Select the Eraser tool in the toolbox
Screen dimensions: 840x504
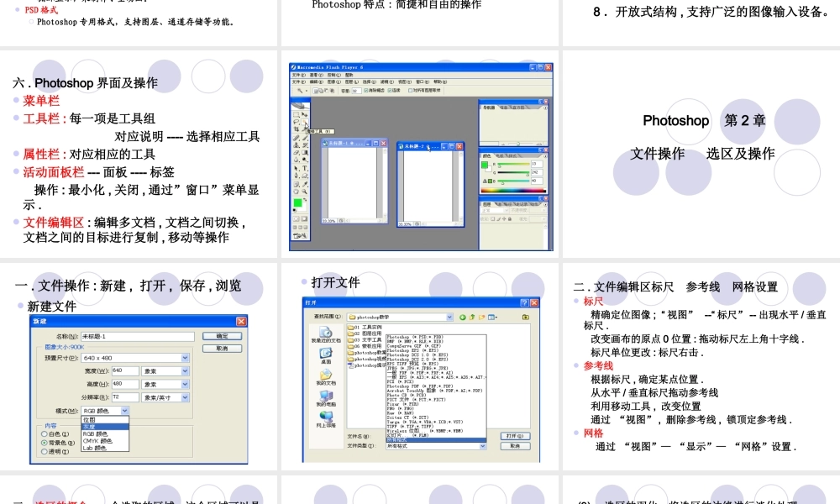(296, 152)
